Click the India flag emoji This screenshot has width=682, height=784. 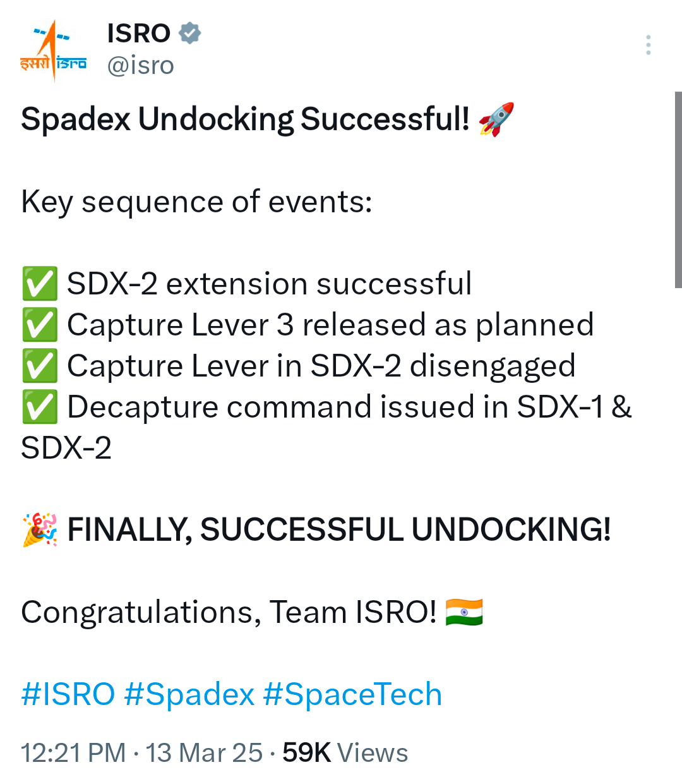point(464,612)
